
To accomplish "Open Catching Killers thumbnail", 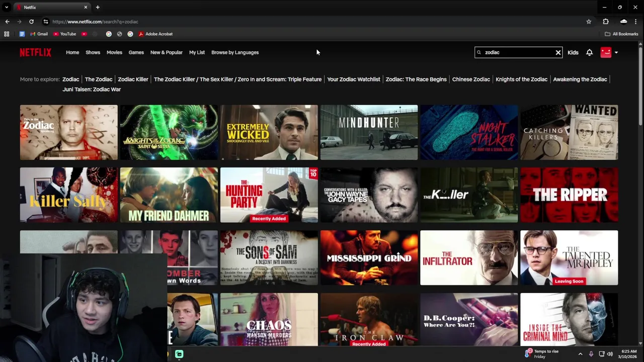I will [x=569, y=132].
